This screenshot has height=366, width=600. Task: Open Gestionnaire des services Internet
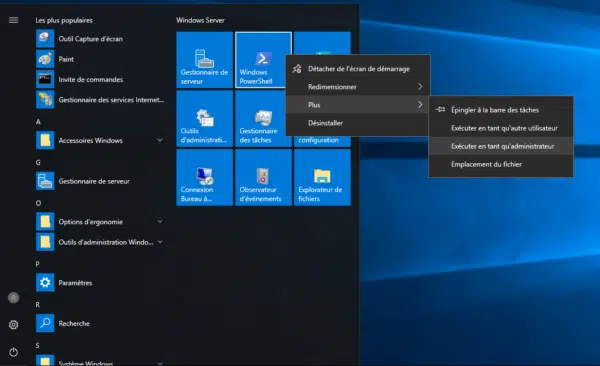point(100,100)
